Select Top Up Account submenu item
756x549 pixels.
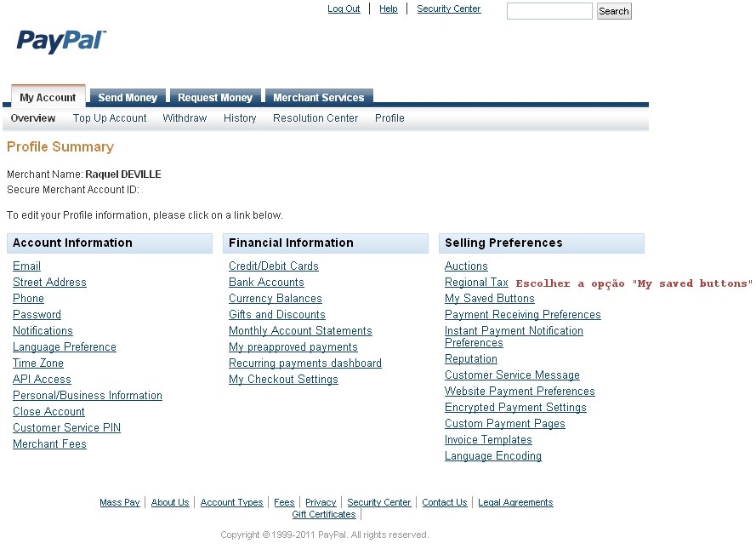(110, 118)
